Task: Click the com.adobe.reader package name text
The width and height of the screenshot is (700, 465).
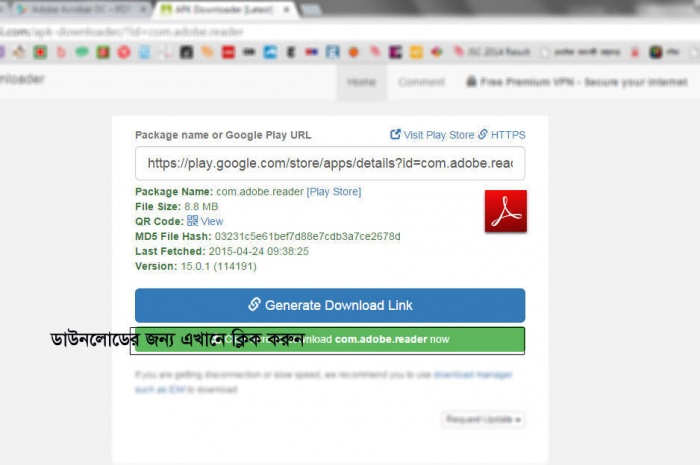Action: (x=260, y=192)
